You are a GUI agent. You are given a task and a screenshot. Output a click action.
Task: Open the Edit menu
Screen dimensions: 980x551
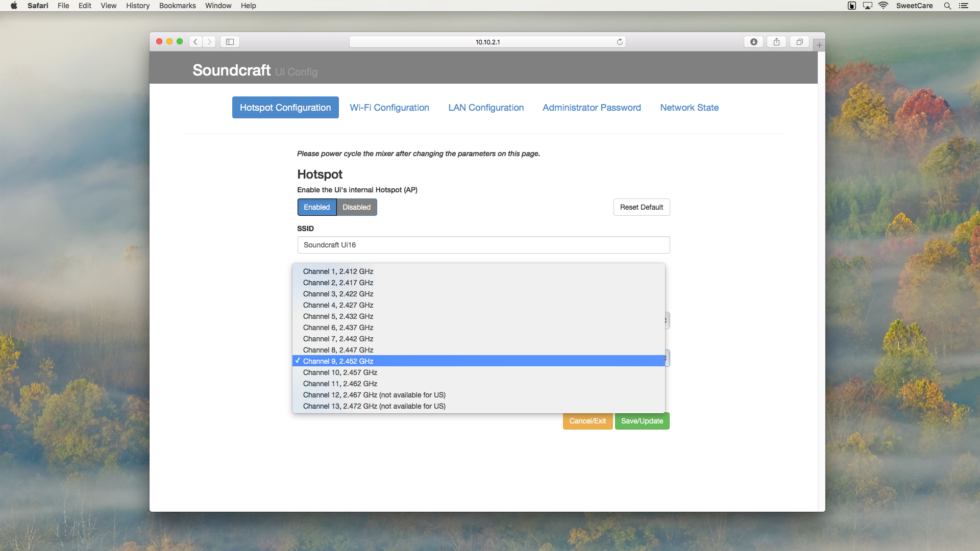tap(85, 6)
